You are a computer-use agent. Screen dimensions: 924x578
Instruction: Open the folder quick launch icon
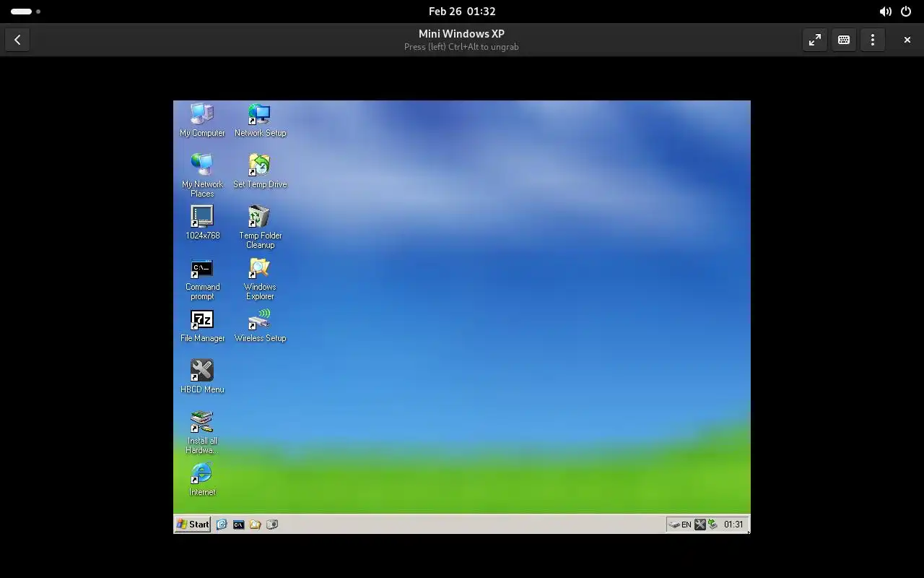click(x=255, y=525)
